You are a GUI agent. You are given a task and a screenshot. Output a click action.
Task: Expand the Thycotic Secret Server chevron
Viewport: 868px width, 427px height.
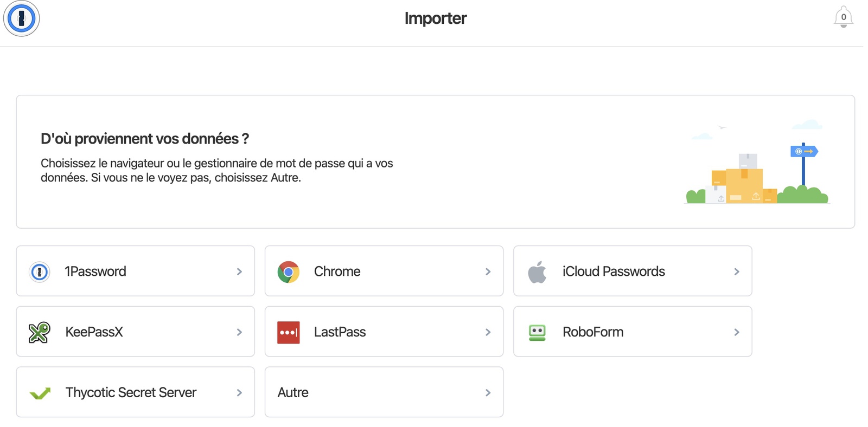tap(239, 393)
